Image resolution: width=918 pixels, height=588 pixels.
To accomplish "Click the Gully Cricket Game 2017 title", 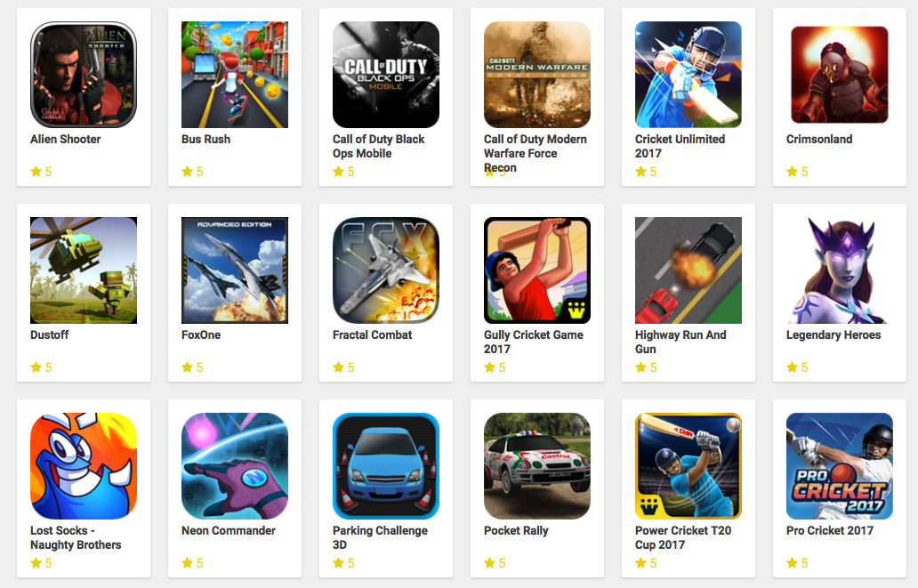I will 534,342.
